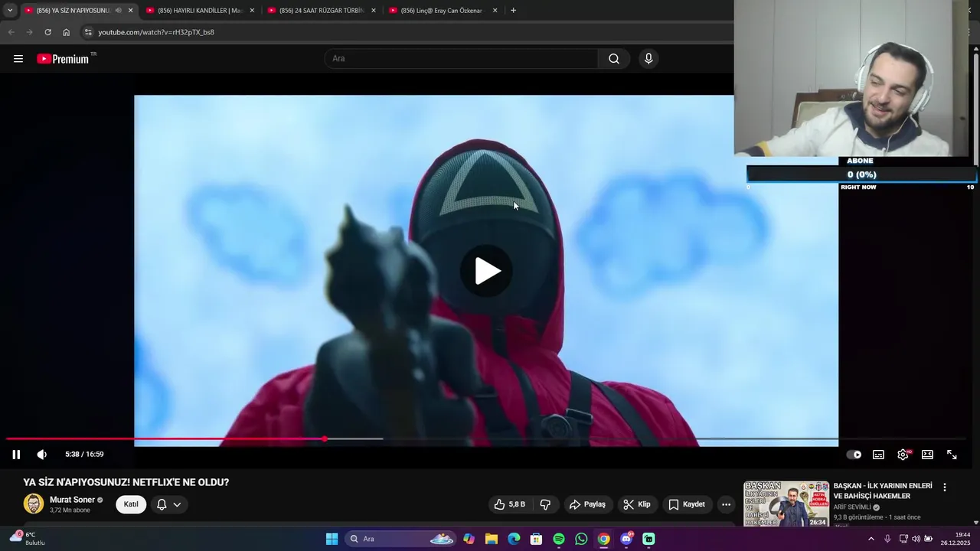Launch Microsoft Edge from the taskbar
Screen dimensions: 980x551
[514, 540]
